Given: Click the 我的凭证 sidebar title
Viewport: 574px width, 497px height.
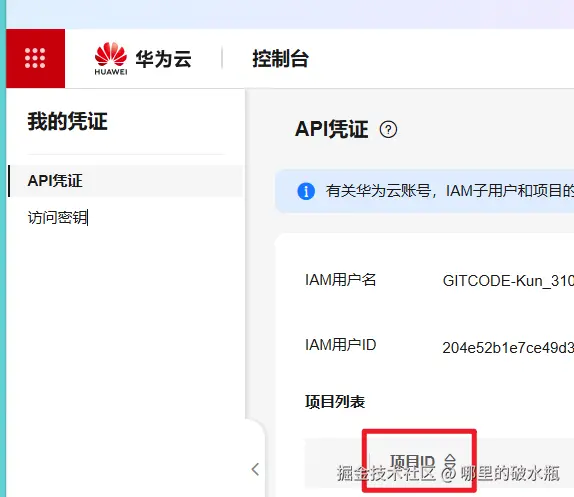Looking at the screenshot, I should (67, 121).
